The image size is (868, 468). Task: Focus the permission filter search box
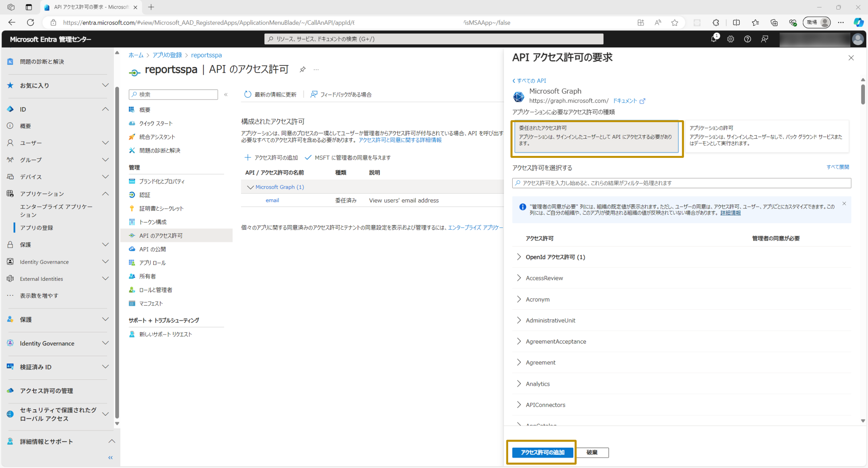coord(682,183)
